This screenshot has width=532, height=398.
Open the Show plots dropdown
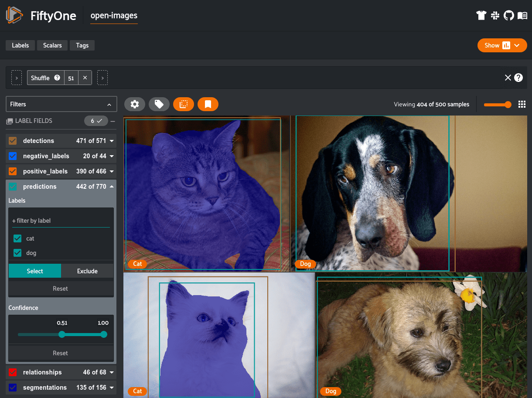point(502,45)
